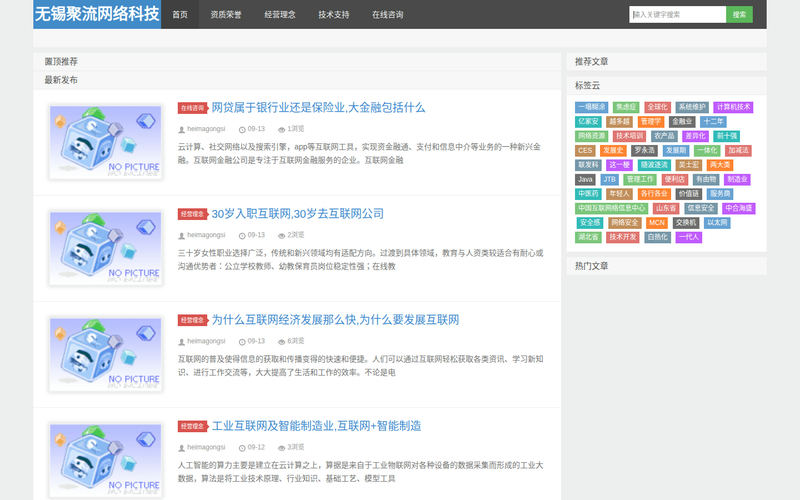Click the JTB tag

coord(609,179)
